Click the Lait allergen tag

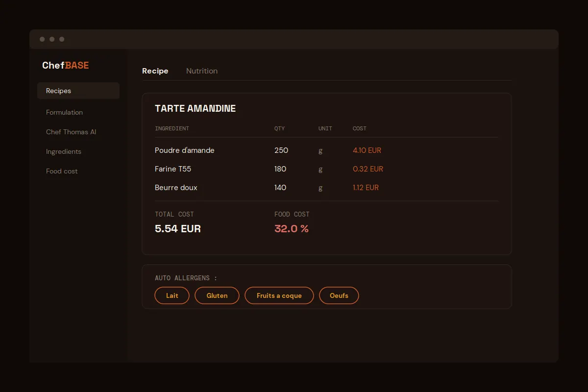point(172,295)
